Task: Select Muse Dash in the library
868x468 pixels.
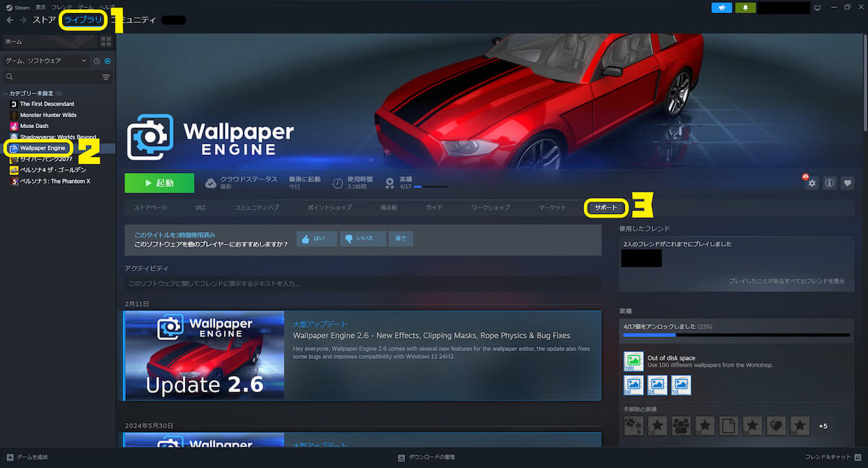Action: (x=34, y=126)
